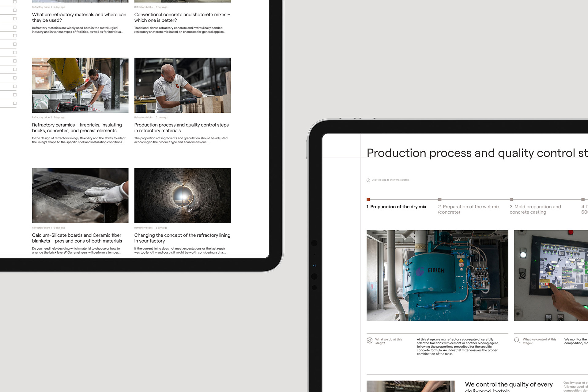
Task: Click the grey marker above step 2
Action: pos(440,199)
